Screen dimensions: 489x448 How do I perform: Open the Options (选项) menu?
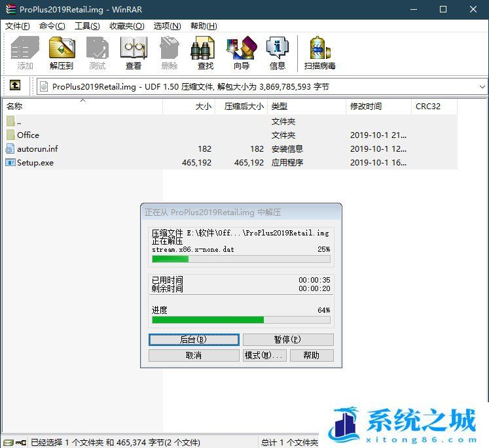(x=167, y=26)
